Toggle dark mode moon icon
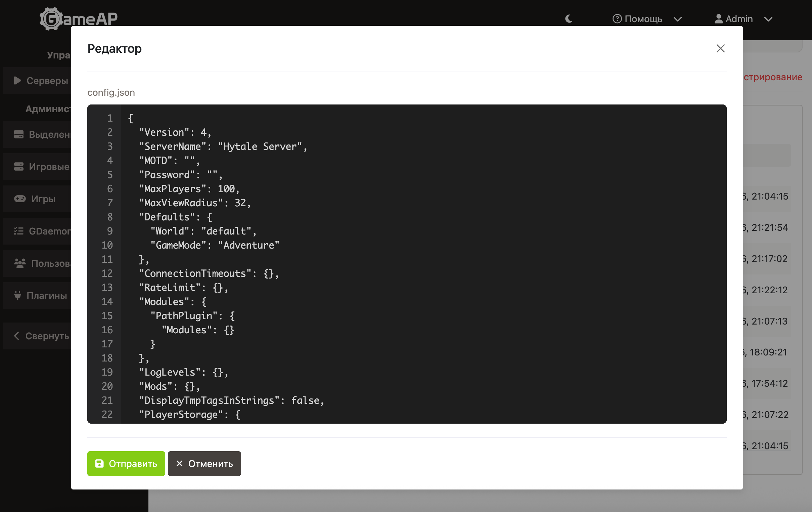812x512 pixels. (x=569, y=19)
